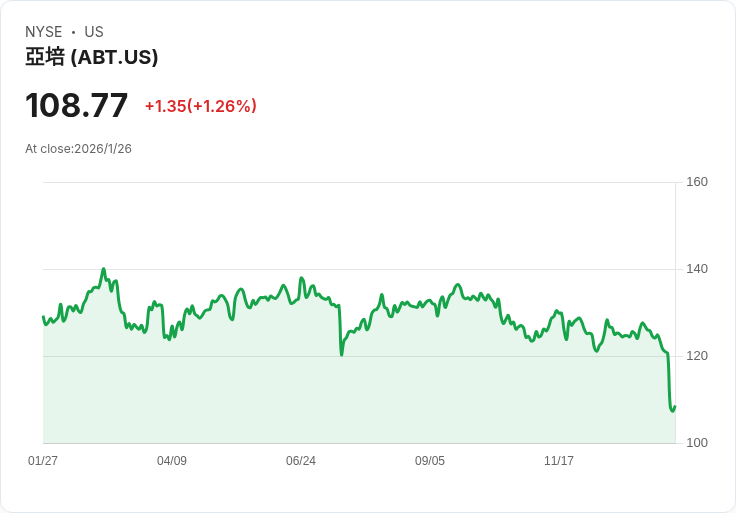The height and width of the screenshot is (513, 736).
Task: Click the 100 y-axis label
Action: pos(697,443)
